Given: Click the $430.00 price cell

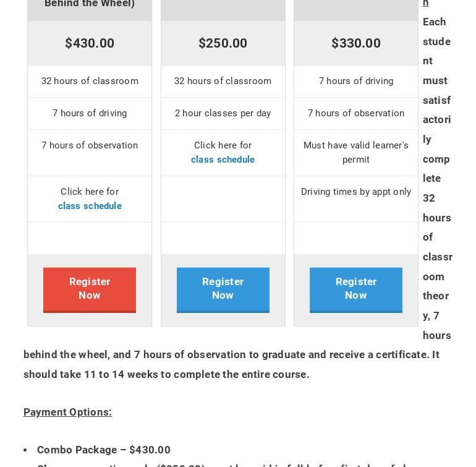Looking at the screenshot, I should (90, 43).
